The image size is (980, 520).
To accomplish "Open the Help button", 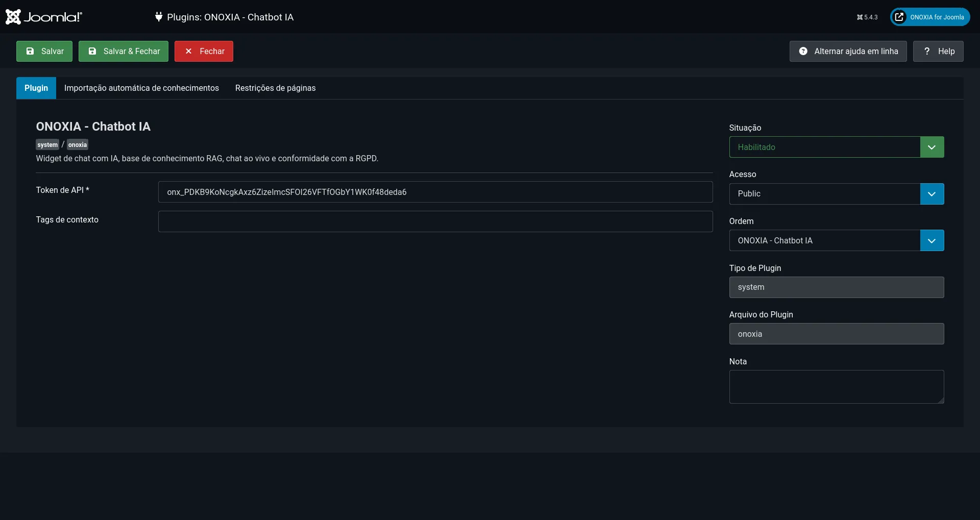I will pyautogui.click(x=938, y=52).
